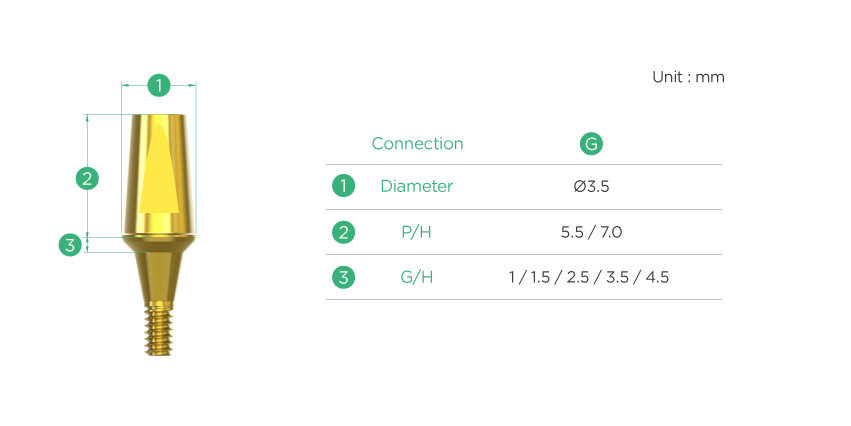Click the Unit : mm text
The height and width of the screenshot is (426, 851).
point(688,77)
